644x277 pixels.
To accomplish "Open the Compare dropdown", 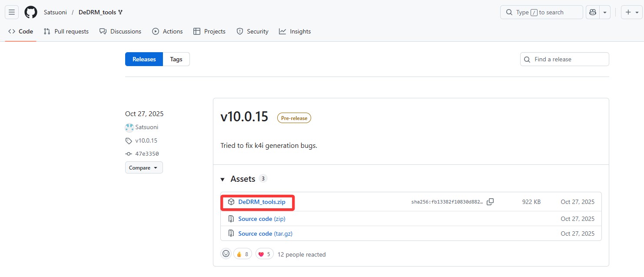I will tap(144, 168).
